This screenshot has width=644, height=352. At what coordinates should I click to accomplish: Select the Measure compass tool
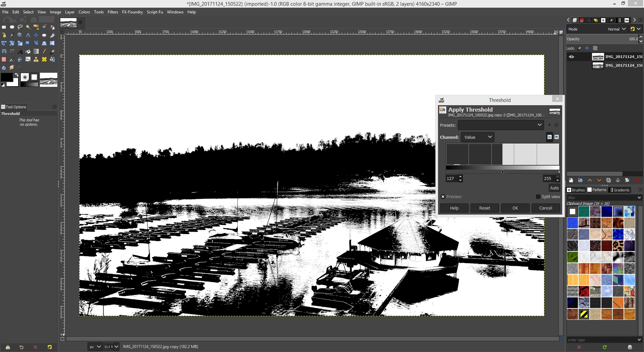pos(28,35)
